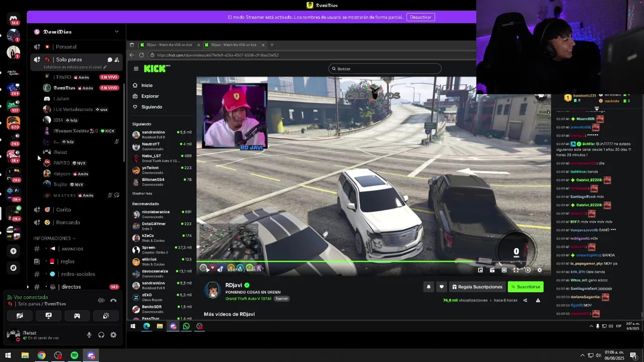Viewport: 644px width, 362px height.
Task: Collapse the INFORMACIONES category
Action: click(x=54, y=238)
